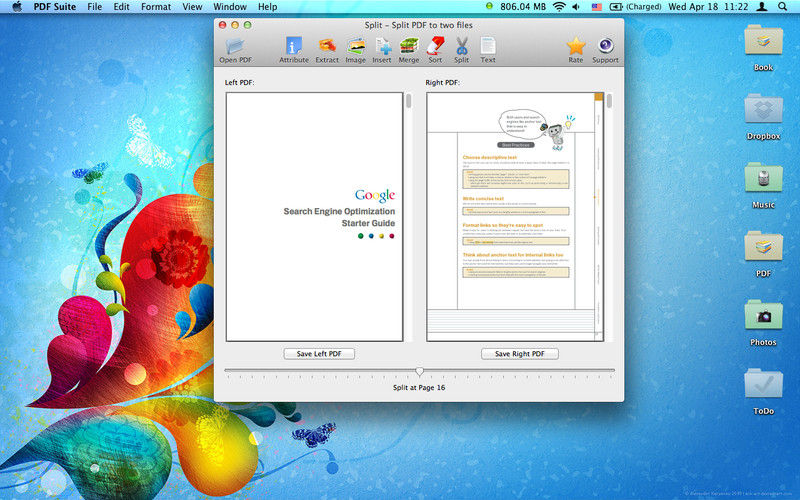Image resolution: width=800 pixels, height=500 pixels.
Task: Click the Rate star icon
Action: (x=576, y=50)
